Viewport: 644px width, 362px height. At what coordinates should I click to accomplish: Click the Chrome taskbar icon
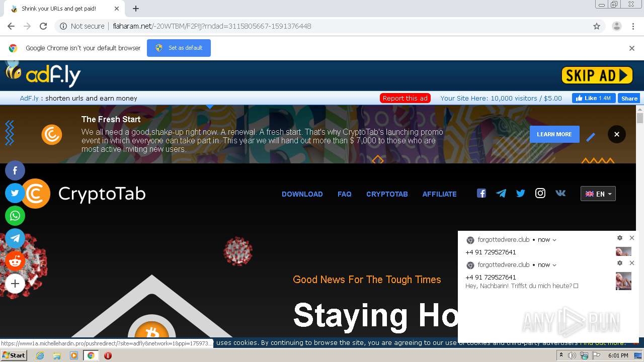pos(91,355)
